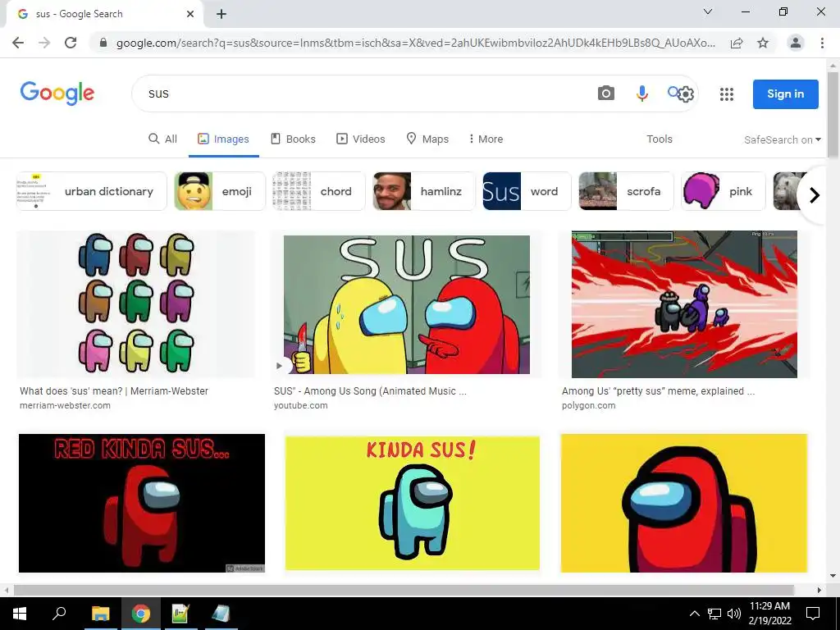
Task: Open the polygon.com red streaks game image
Action: point(684,304)
